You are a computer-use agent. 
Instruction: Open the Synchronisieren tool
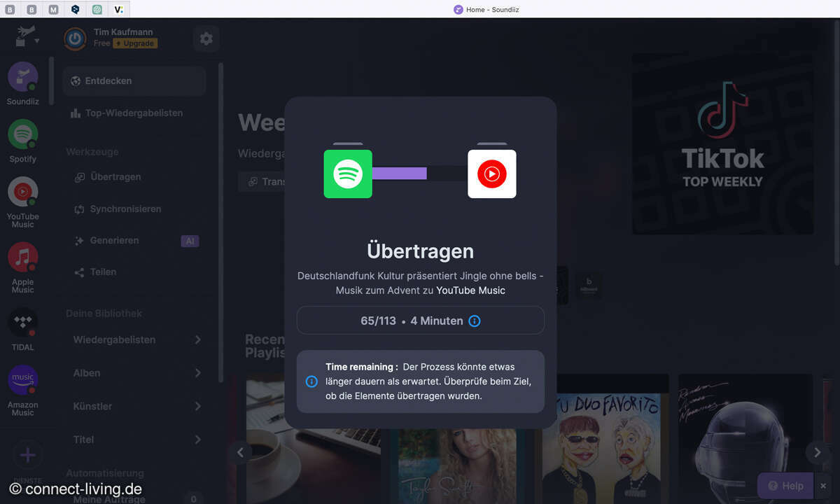click(x=118, y=209)
